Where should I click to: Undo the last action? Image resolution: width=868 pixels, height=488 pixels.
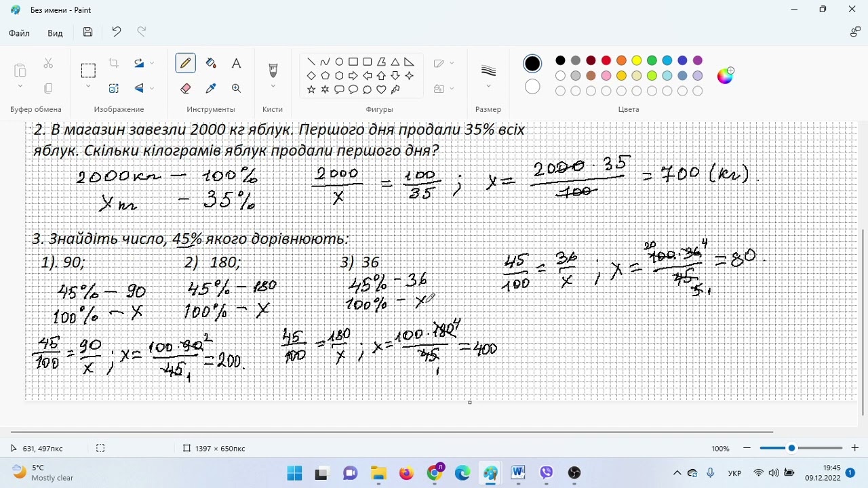coord(117,32)
